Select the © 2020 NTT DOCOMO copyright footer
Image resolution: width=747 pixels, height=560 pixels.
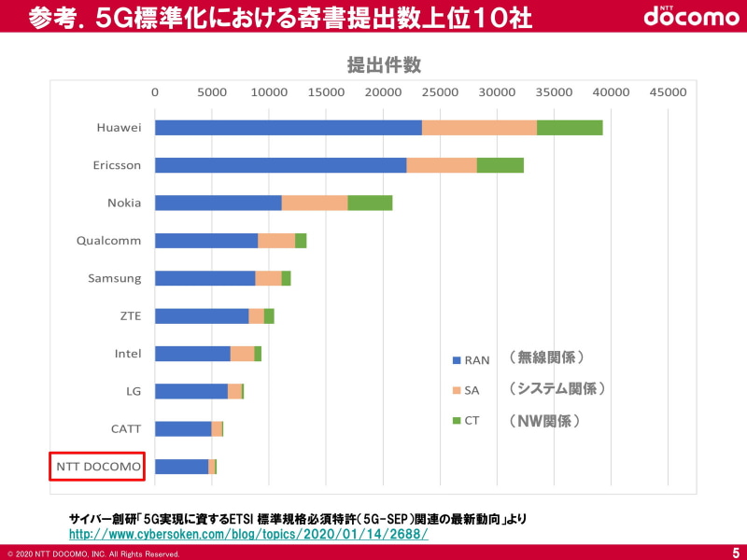pyautogui.click(x=93, y=554)
